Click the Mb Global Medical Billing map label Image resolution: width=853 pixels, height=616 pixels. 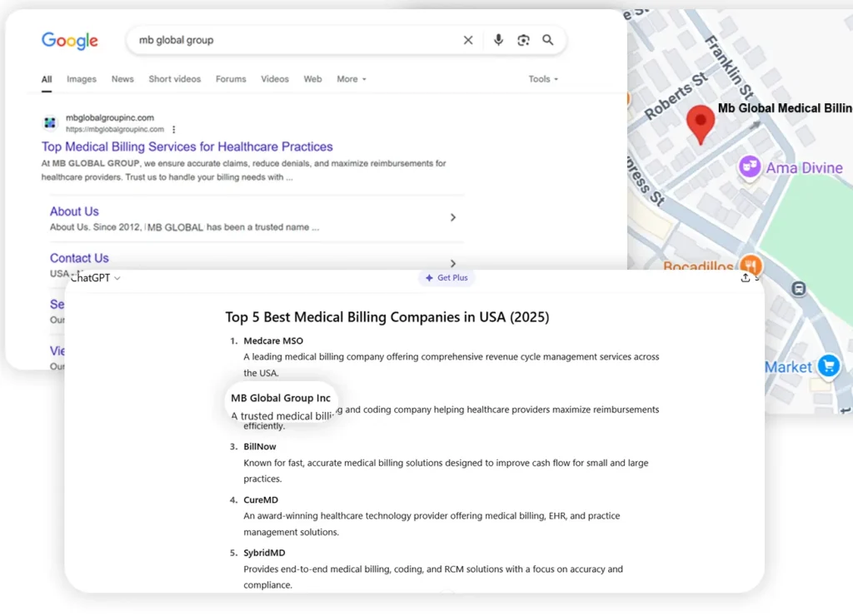(x=785, y=108)
